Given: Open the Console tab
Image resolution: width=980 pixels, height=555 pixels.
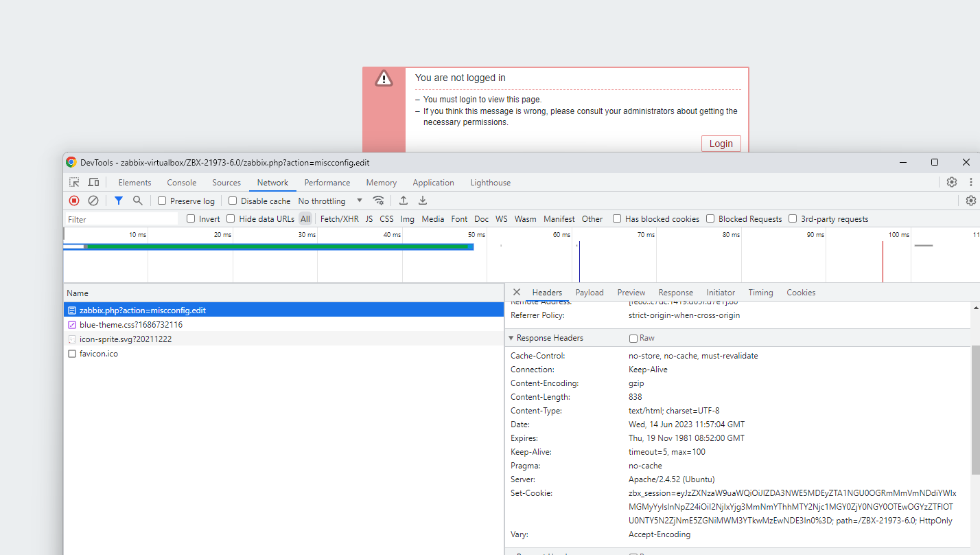Looking at the screenshot, I should click(x=182, y=182).
